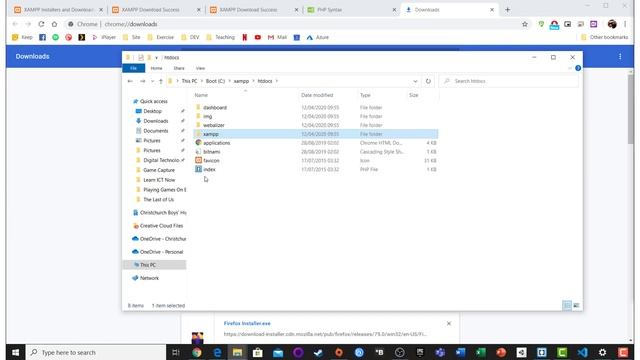Open Network in navigation pane

coord(149,278)
